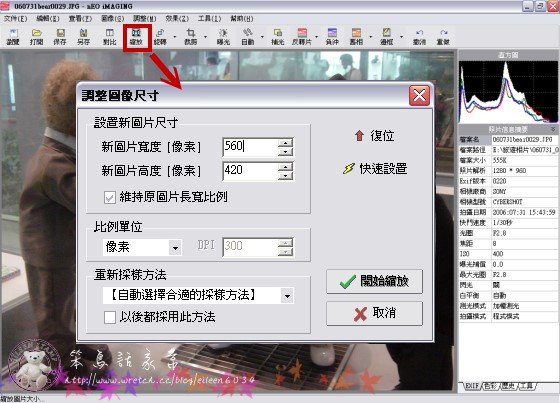Expand the resampling method dropdown

pos(287,295)
